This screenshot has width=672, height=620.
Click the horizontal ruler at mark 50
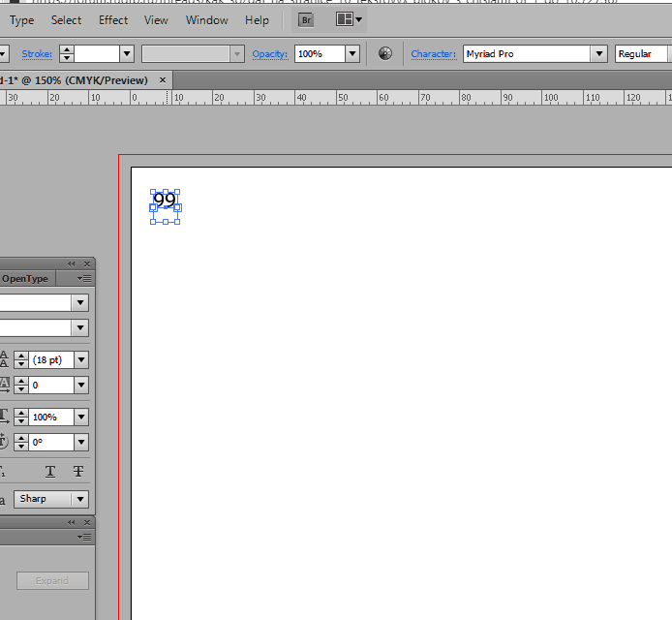tap(342, 98)
